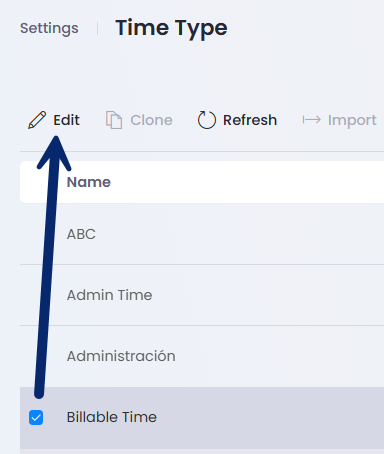Uncheck the Billable Time checkbox
Image resolution: width=384 pixels, height=454 pixels.
36,417
